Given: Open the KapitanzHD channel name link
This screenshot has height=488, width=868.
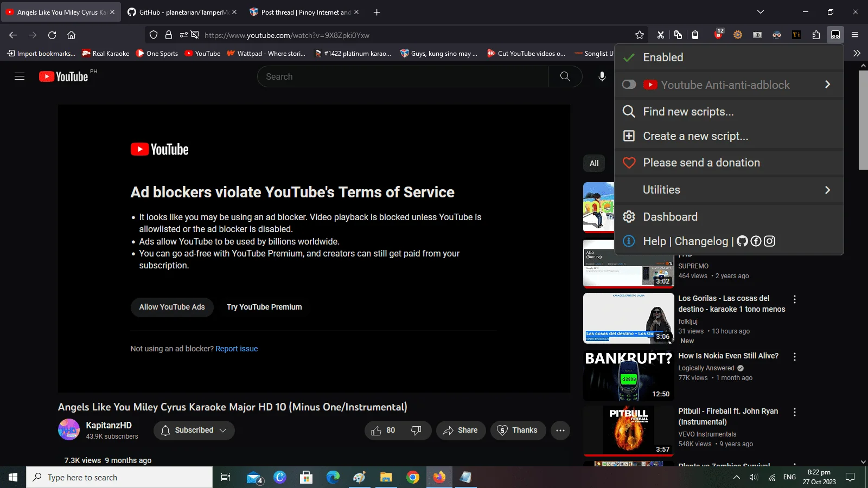Looking at the screenshot, I should (108, 426).
